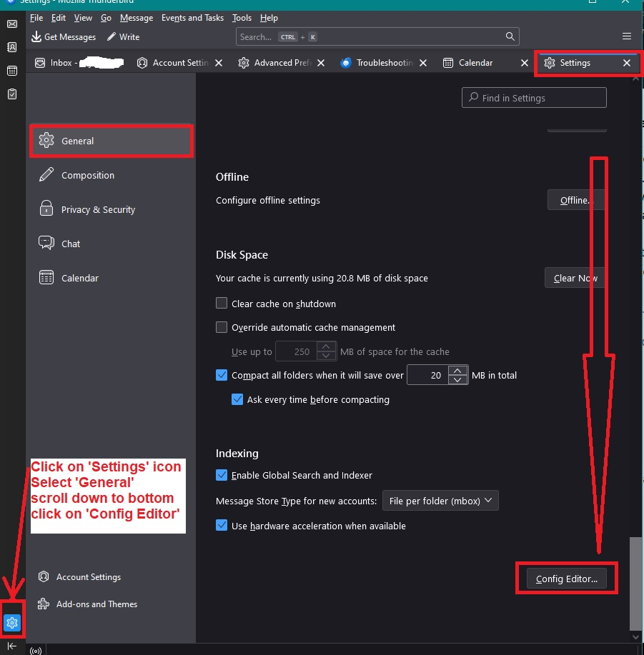Viewport: 644px width, 655px height.
Task: Switch to the Inbox tab
Action: [79, 63]
